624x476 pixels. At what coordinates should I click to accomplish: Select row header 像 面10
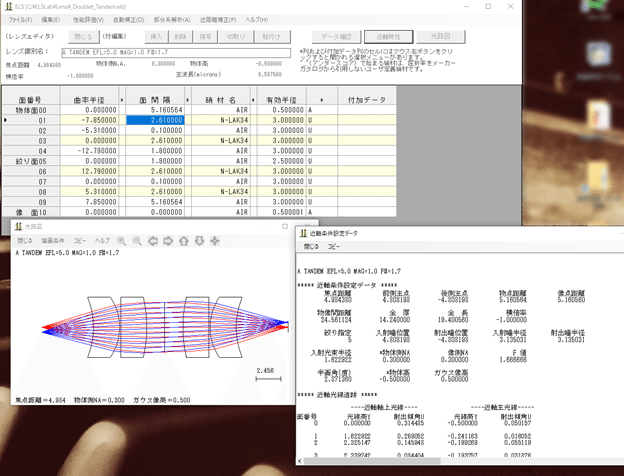pos(31,212)
